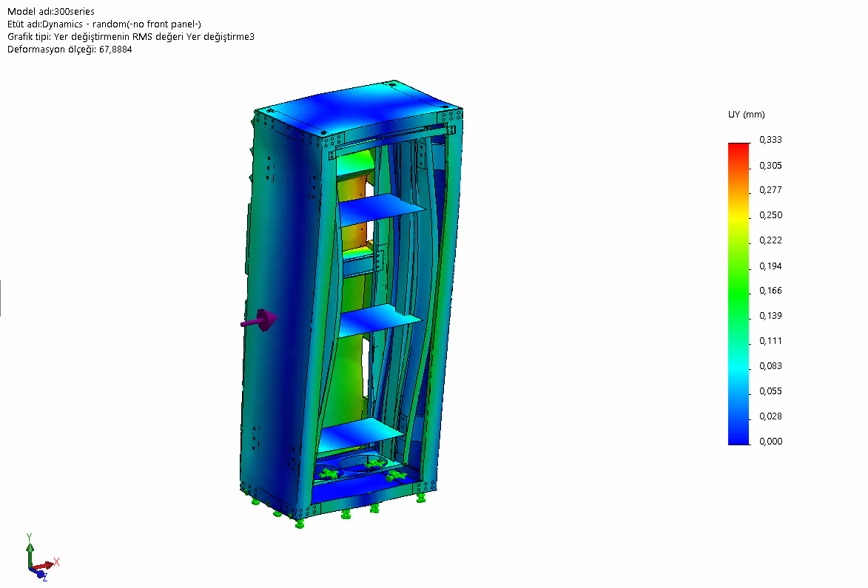The height and width of the screenshot is (588, 868).
Task: Click the 'UY (mm)' legend title
Action: [x=746, y=115]
